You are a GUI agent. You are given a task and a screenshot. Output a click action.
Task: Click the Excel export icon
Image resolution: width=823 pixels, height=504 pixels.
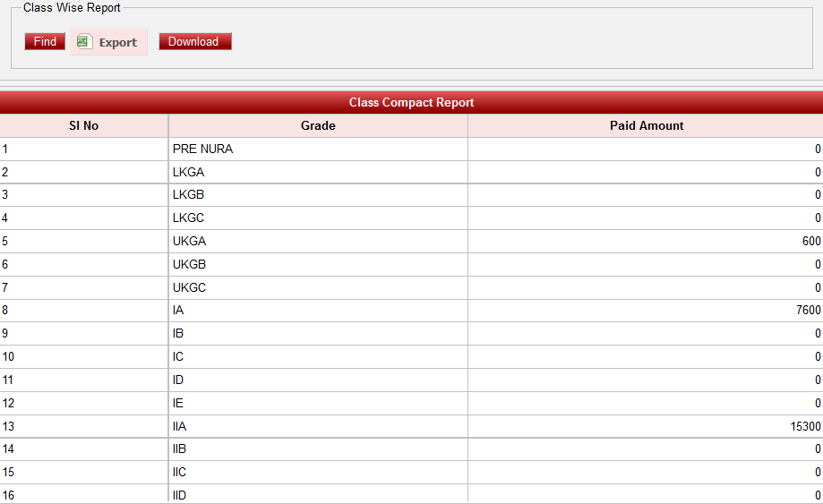84,42
